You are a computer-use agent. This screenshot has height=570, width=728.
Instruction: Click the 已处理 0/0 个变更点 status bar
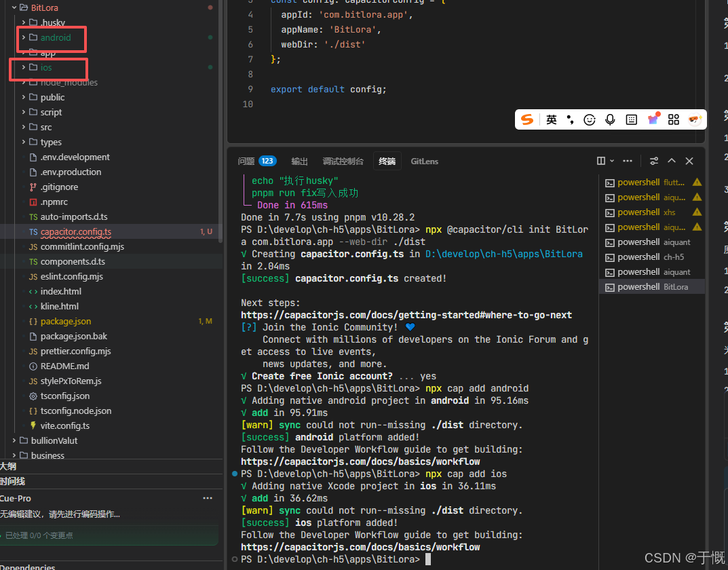pyautogui.click(x=109, y=535)
